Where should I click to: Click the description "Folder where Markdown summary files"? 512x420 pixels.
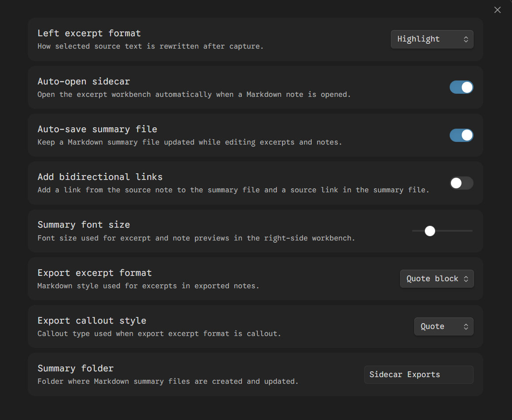pos(168,382)
